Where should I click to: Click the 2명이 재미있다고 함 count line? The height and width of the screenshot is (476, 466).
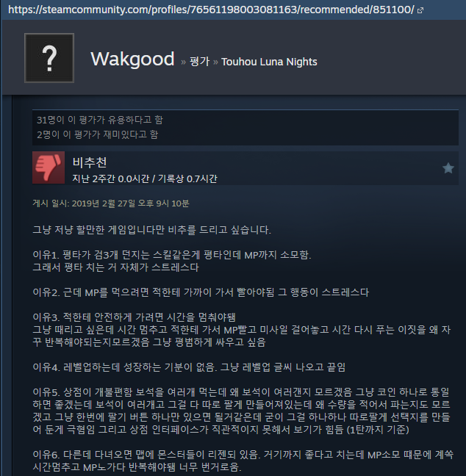point(97,134)
